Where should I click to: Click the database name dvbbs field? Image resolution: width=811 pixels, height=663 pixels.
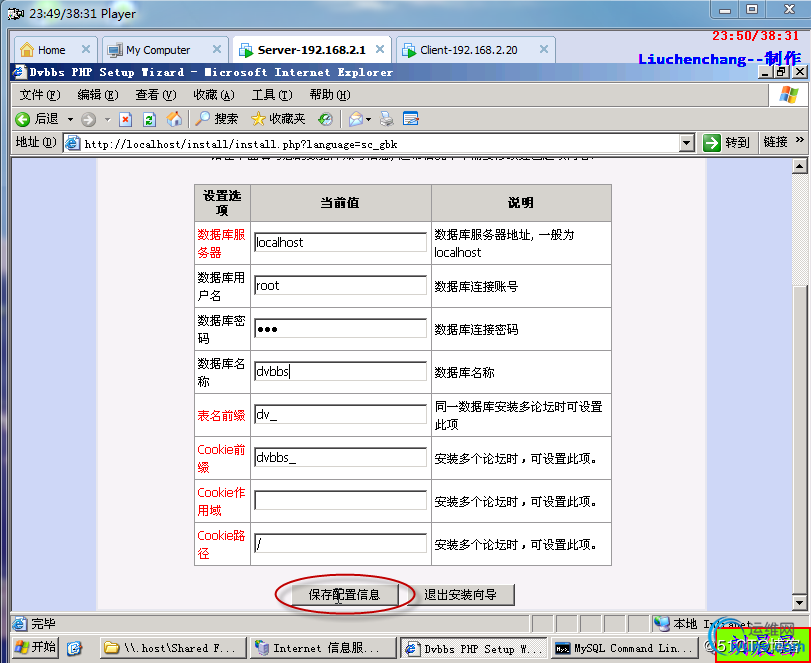340,371
